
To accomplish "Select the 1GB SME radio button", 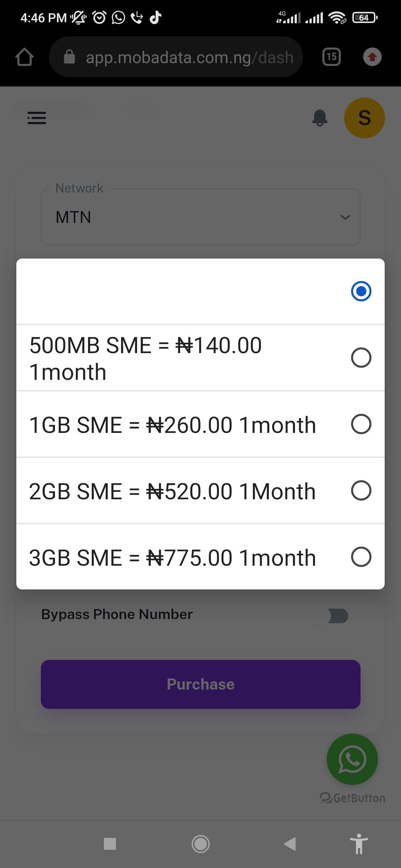I will pyautogui.click(x=361, y=424).
